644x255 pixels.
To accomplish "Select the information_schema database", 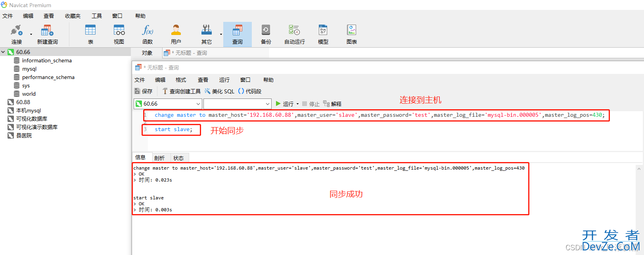I will [47, 60].
